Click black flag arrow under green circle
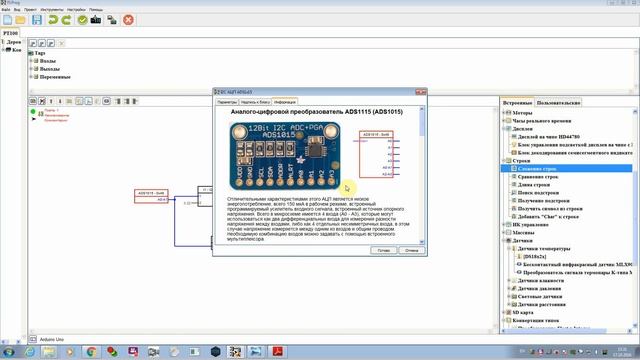Screen dimensions: 640x360 pyautogui.click(x=33, y=119)
